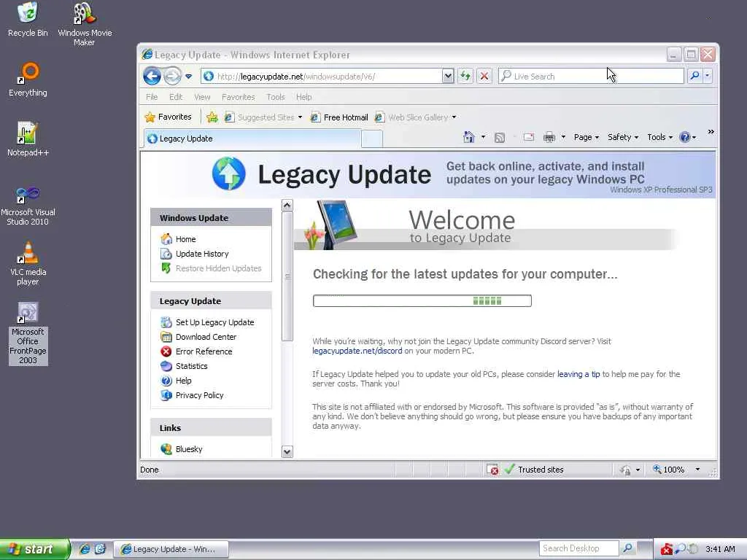The height and width of the screenshot is (560, 747).
Task: Click the Refresh icon in the address bar
Action: click(465, 76)
